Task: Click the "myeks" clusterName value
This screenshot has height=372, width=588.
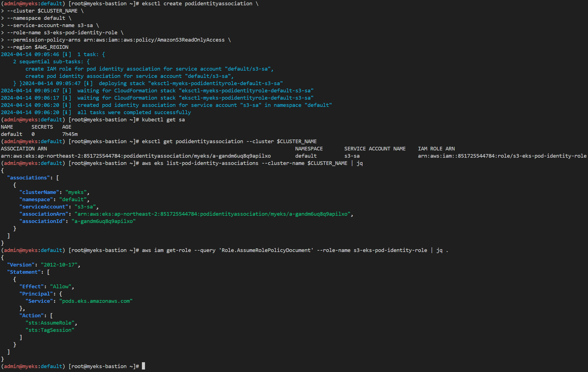Action: (76, 192)
